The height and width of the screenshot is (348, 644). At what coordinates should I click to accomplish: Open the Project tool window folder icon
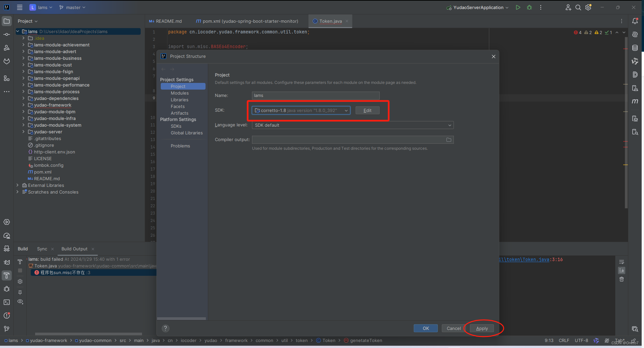(7, 21)
